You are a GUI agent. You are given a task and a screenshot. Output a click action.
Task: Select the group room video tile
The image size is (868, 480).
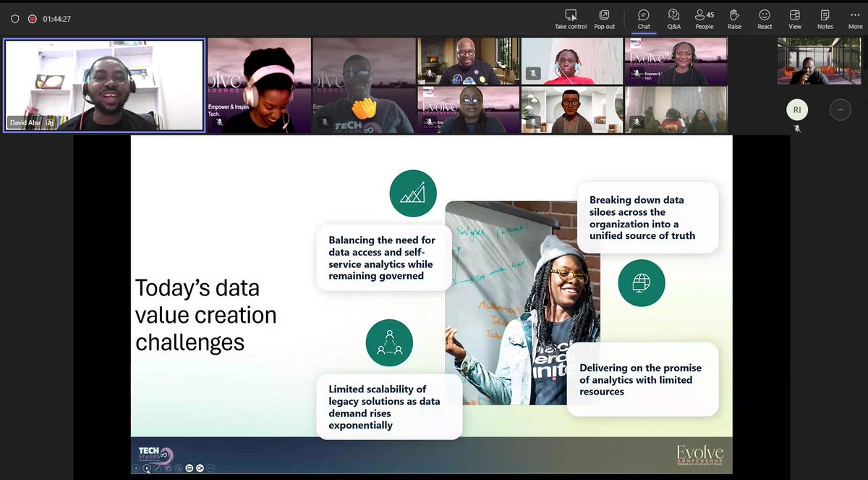click(x=676, y=110)
